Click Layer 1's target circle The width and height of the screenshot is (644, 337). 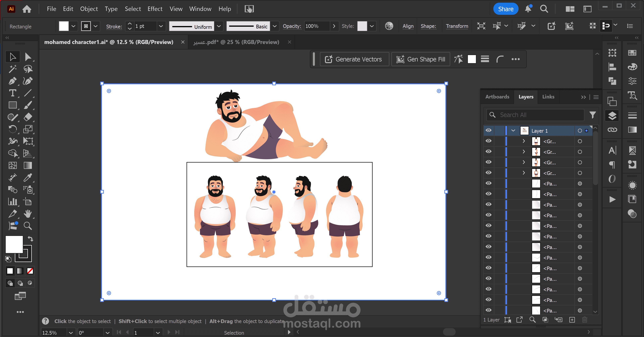pyautogui.click(x=580, y=131)
